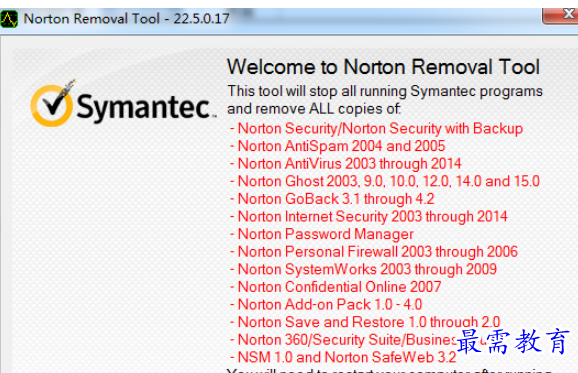Click the Norton Password Manager line
578x373 pixels.
[x=322, y=234]
